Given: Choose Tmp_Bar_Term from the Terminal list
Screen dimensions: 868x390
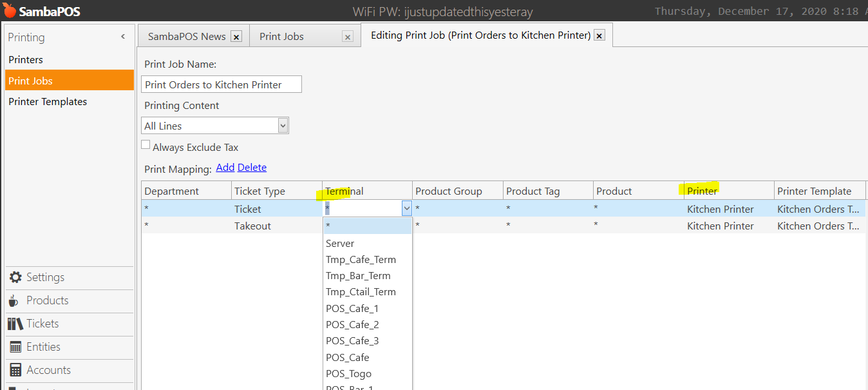Looking at the screenshot, I should coord(367,276).
